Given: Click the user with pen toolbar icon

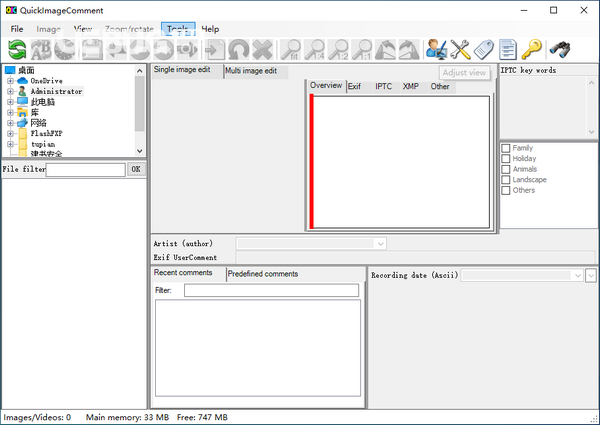Looking at the screenshot, I should (437, 50).
